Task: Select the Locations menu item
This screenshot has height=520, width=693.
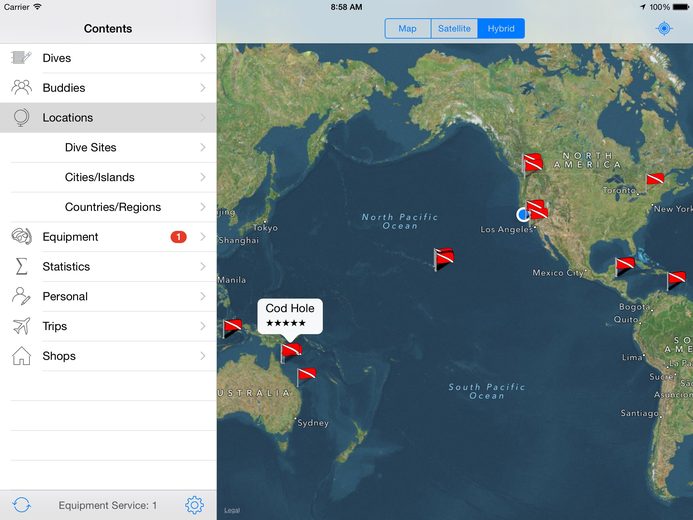Action: [108, 118]
